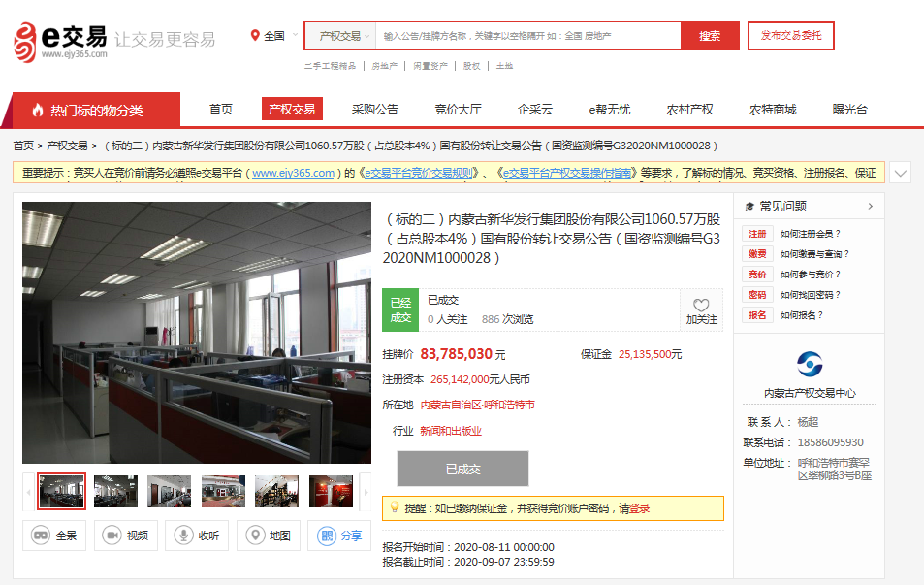Open the 股权 quick link
This screenshot has width=924, height=585.
point(471,66)
